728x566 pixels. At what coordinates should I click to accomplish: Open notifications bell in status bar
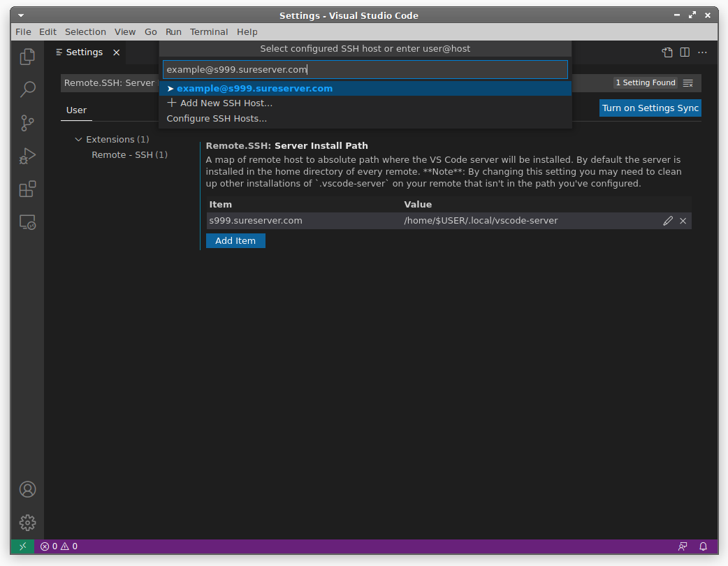[x=703, y=546]
